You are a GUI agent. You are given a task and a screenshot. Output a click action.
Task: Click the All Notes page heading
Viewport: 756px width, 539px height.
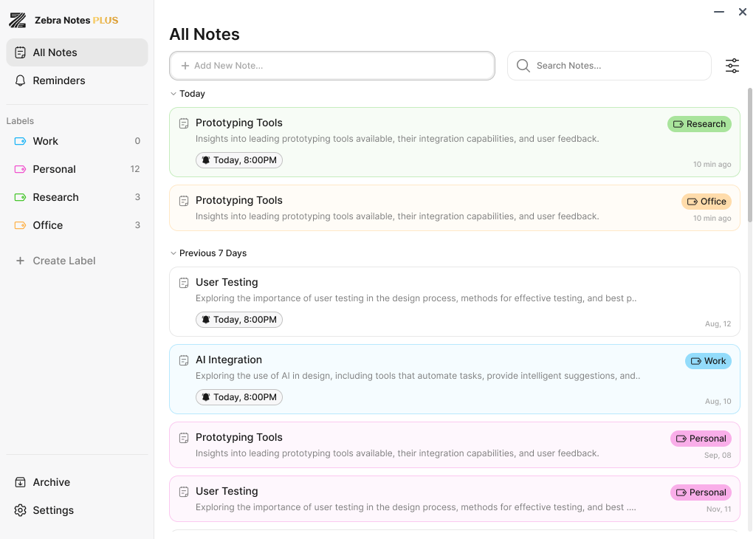tap(205, 34)
